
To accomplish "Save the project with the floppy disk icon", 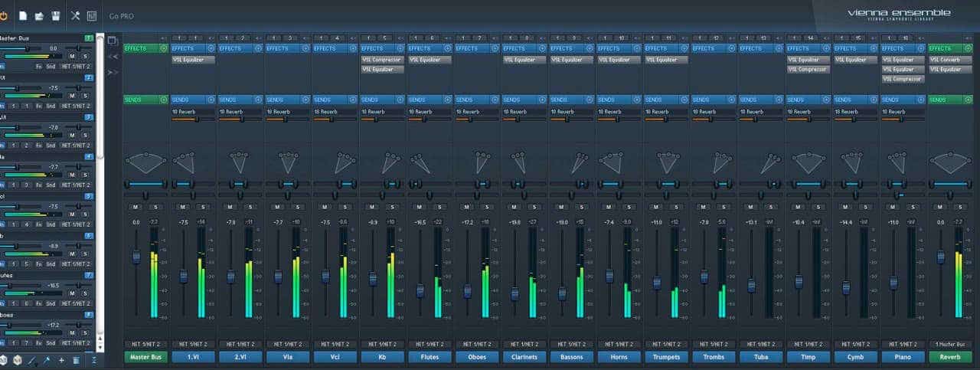I will pyautogui.click(x=55, y=15).
